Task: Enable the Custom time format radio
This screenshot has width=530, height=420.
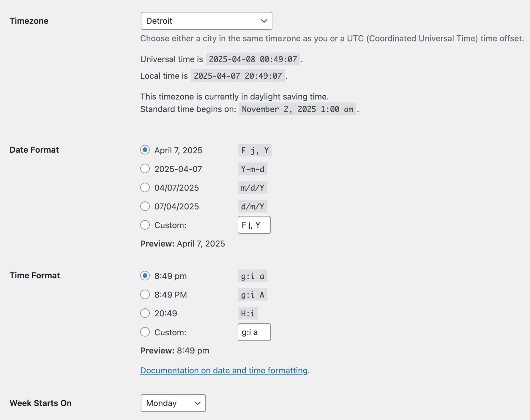Action: (145, 332)
